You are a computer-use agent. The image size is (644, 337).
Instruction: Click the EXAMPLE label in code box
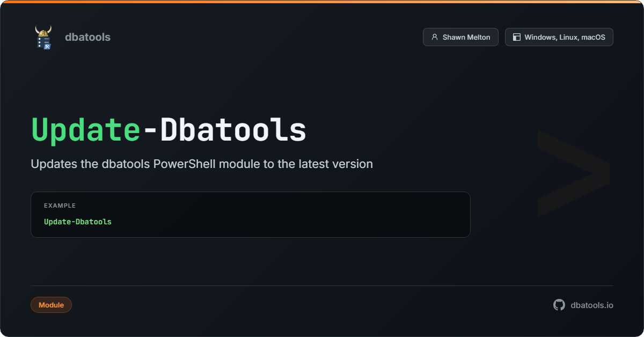[x=60, y=206]
